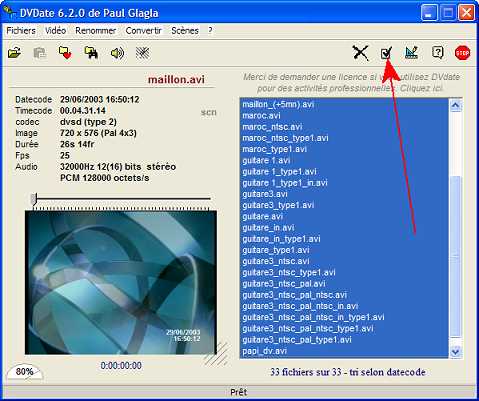Image resolution: width=479 pixels, height=401 pixels.
Task: Select guitare3_ntsc_pal_ntsc_type1.avi in the list
Action: pyautogui.click(x=344, y=329)
